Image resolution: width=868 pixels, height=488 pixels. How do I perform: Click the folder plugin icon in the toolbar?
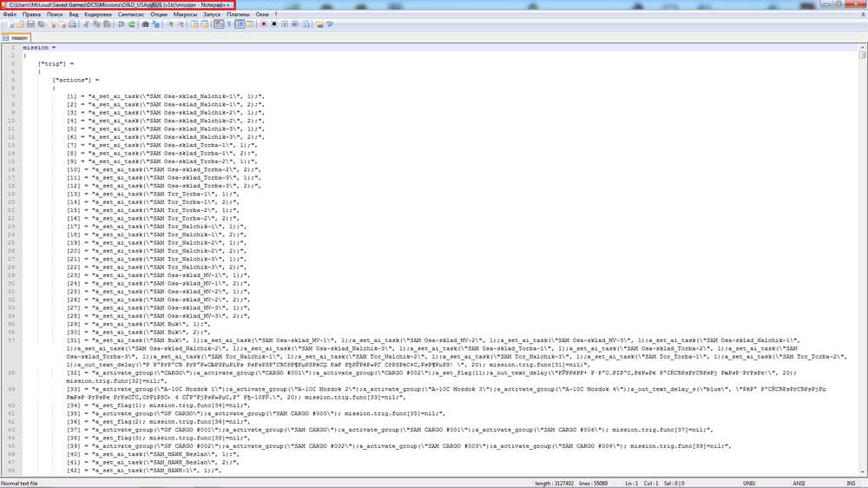pos(319,24)
